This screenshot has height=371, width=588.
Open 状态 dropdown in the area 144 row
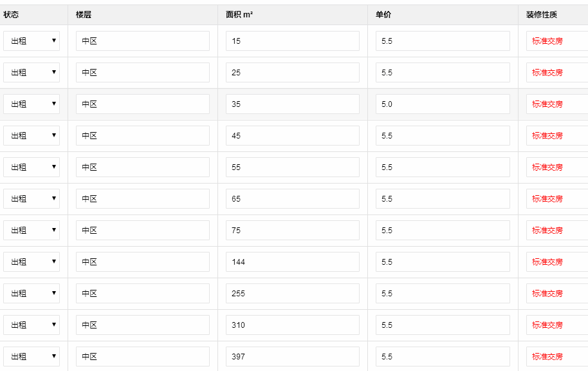(x=32, y=262)
